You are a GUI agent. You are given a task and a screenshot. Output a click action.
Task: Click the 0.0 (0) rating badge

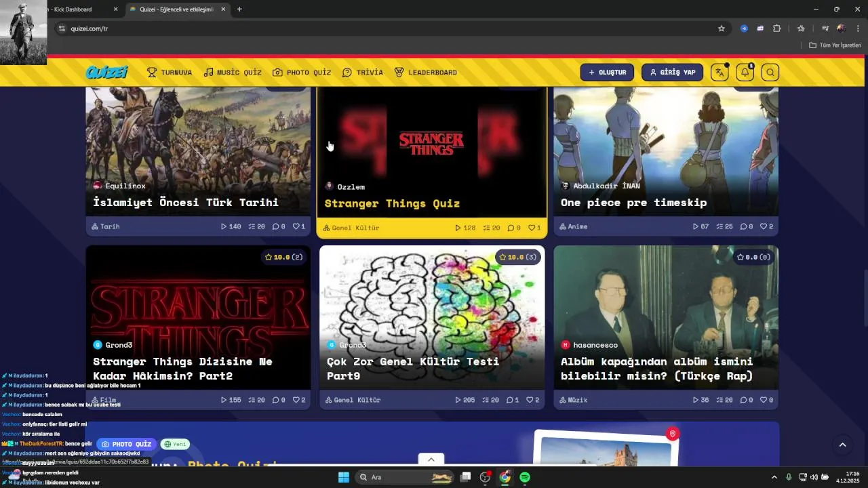click(x=753, y=257)
